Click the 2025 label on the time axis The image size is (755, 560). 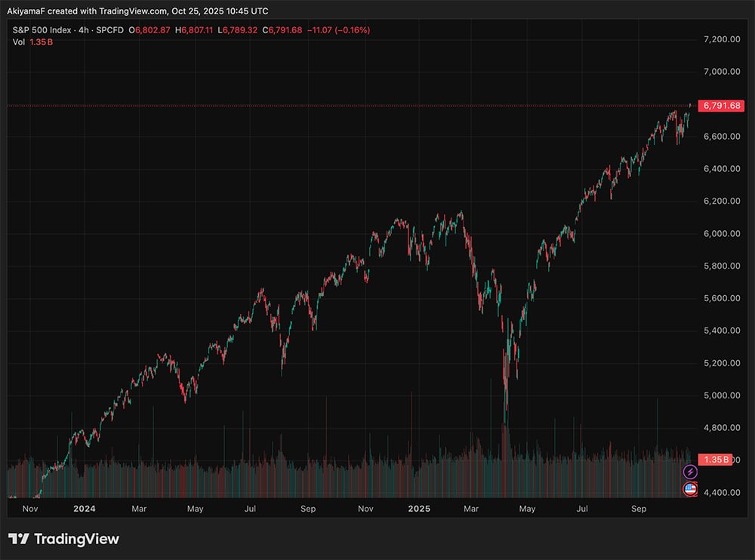click(419, 509)
